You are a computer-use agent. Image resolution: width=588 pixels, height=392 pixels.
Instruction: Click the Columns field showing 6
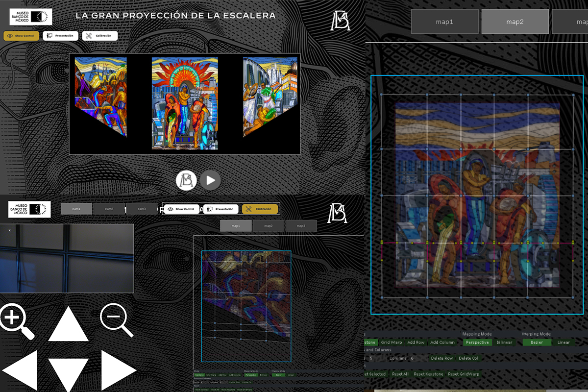tap(412, 358)
